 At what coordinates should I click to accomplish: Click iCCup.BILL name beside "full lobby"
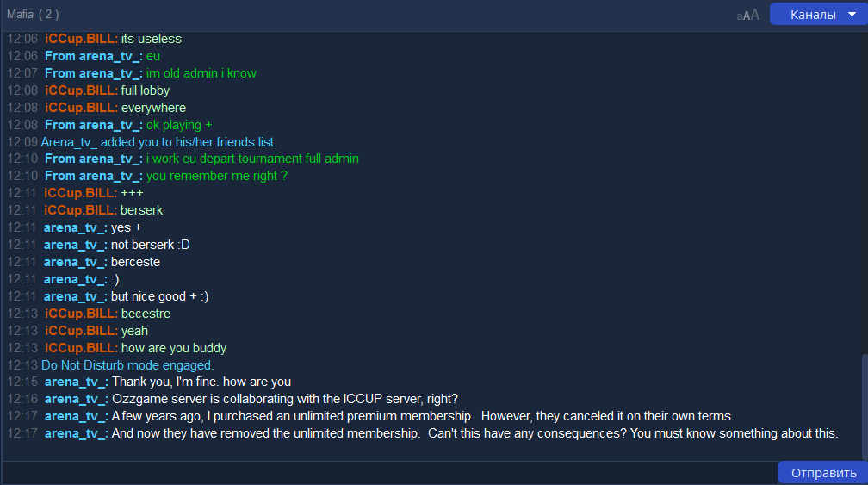(81, 90)
